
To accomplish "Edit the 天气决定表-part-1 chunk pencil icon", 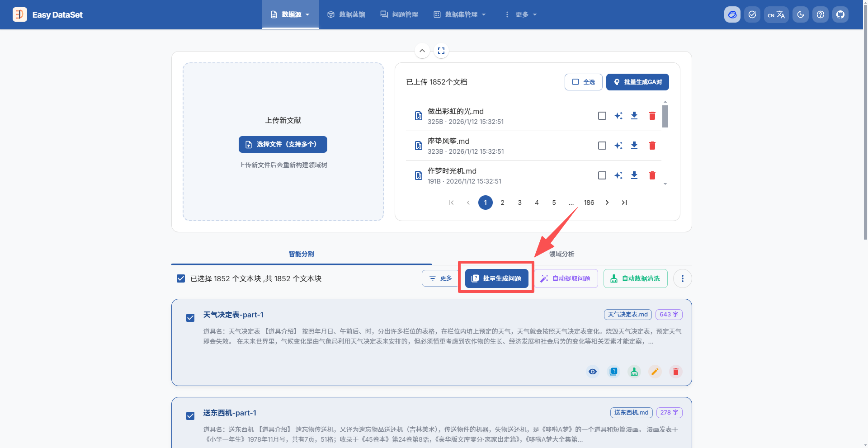I will (655, 372).
